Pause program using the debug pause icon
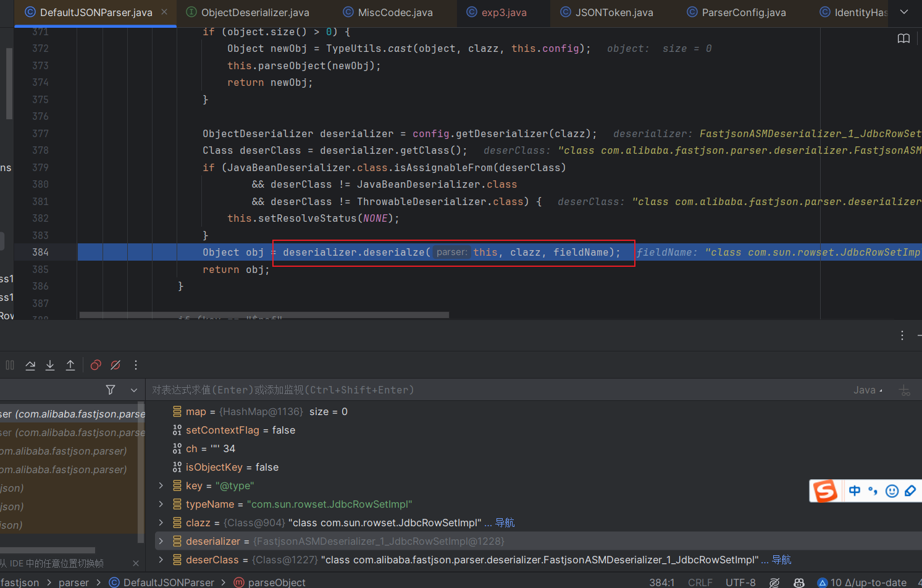This screenshot has height=588, width=922. pyautogui.click(x=10, y=365)
